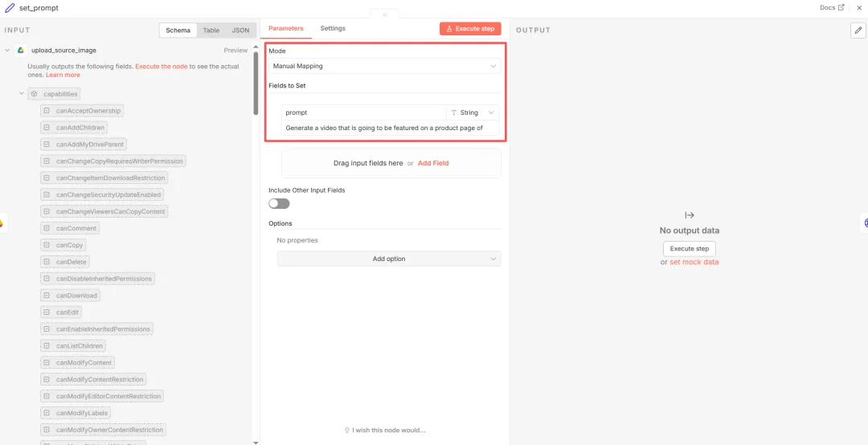Open the Parameters tab
868x445 pixels.
[x=285, y=28]
